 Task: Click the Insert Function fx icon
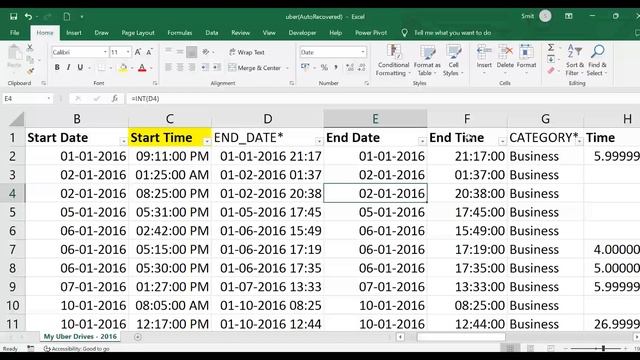[115, 98]
